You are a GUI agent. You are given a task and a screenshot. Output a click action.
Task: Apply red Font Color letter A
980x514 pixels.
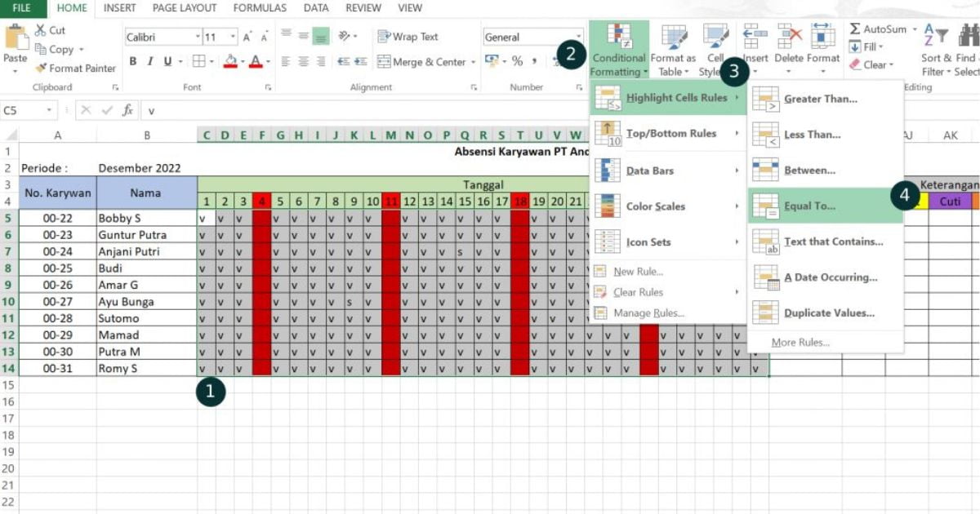(x=256, y=62)
